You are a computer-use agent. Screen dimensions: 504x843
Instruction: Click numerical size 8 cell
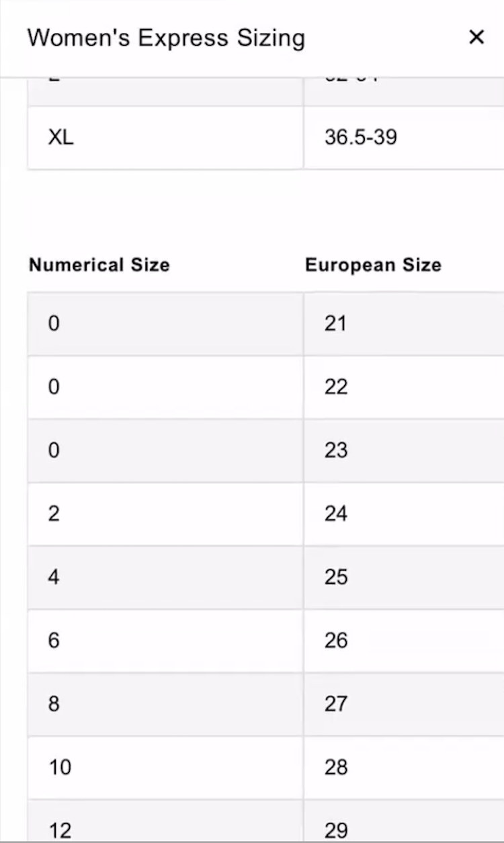point(165,704)
